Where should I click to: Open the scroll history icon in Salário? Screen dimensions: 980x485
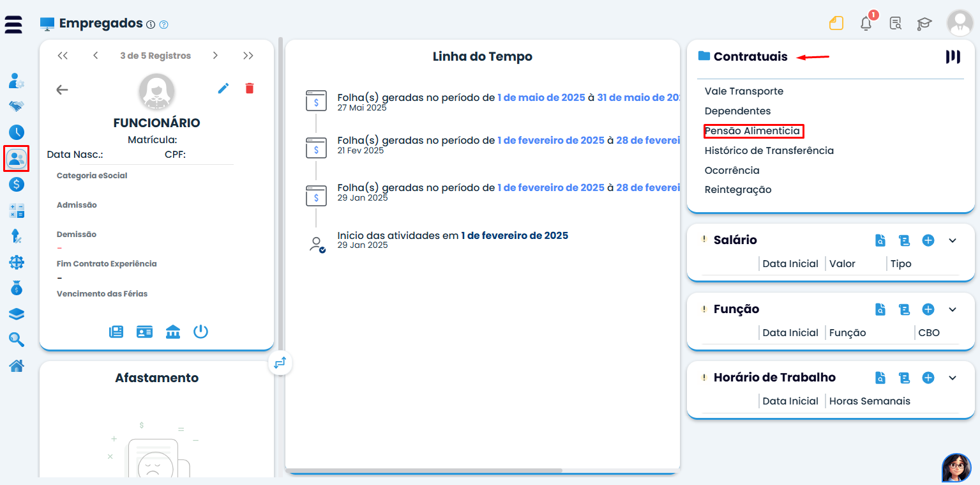904,240
